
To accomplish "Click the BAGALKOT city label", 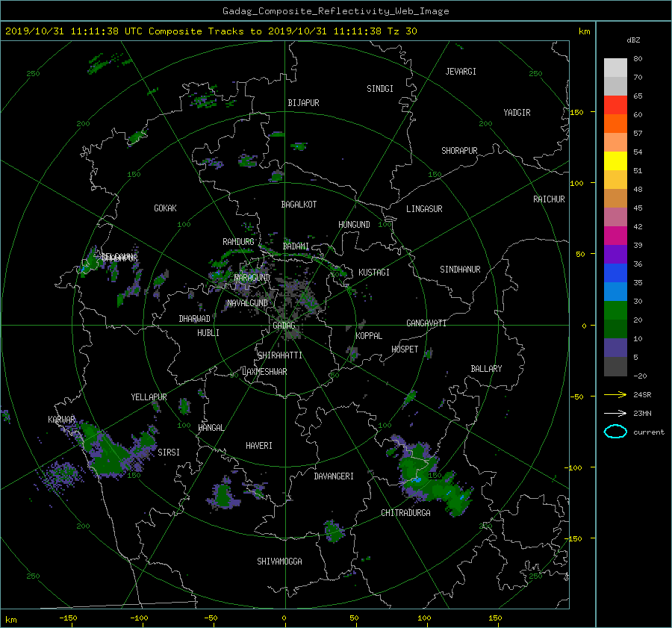I will tap(299, 205).
